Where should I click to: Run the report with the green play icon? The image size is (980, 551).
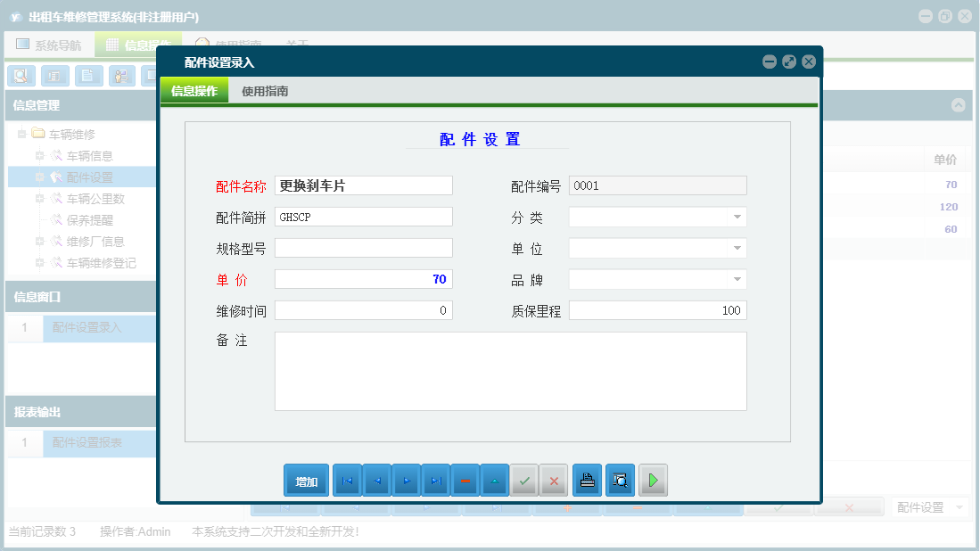[653, 480]
